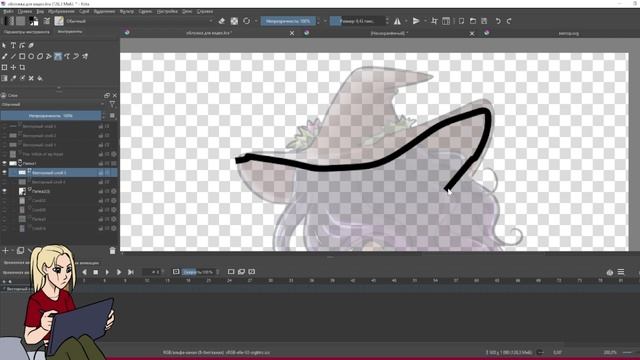Open the Слой menu
The width and height of the screenshot is (640, 360).
pyautogui.click(x=84, y=11)
